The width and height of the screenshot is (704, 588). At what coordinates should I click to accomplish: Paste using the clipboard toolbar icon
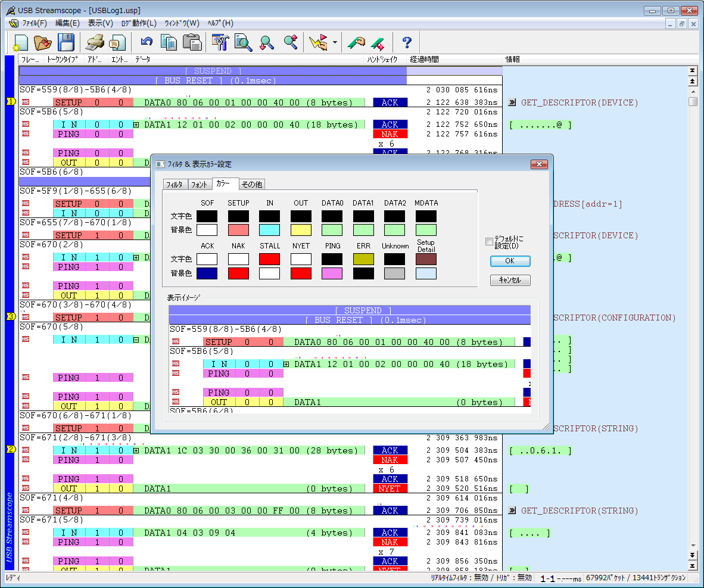click(x=192, y=43)
